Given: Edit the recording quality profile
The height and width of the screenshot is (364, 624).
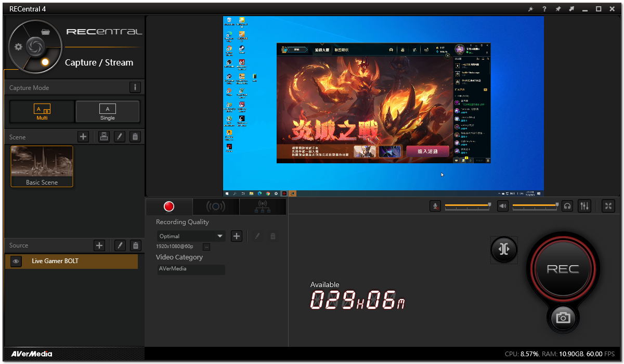Looking at the screenshot, I should [257, 236].
